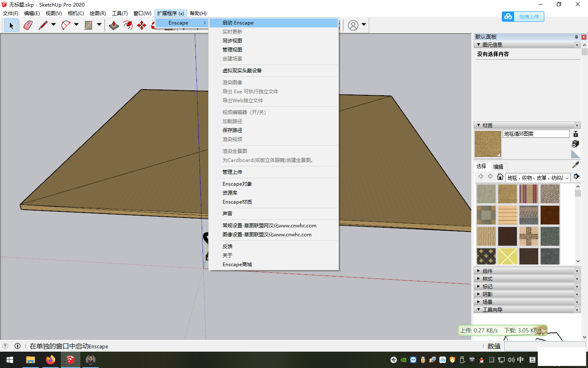This screenshot has width=588, height=368.
Task: Select the Push/Pull tool
Action: 114,25
